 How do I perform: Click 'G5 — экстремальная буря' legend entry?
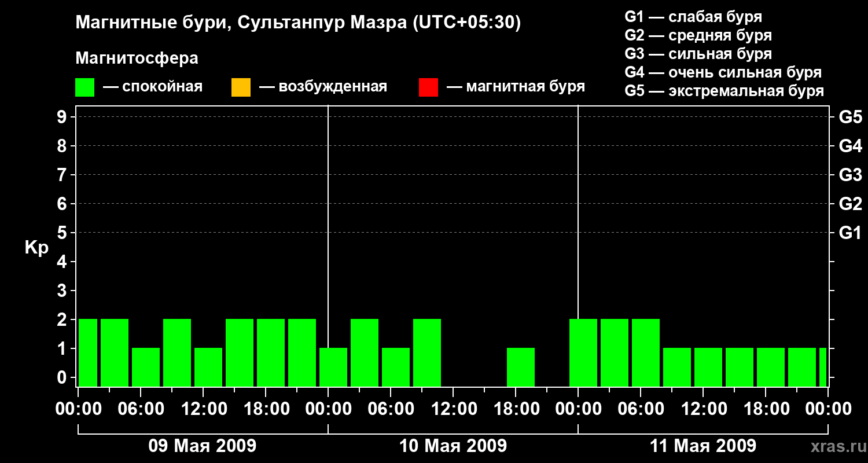(724, 91)
